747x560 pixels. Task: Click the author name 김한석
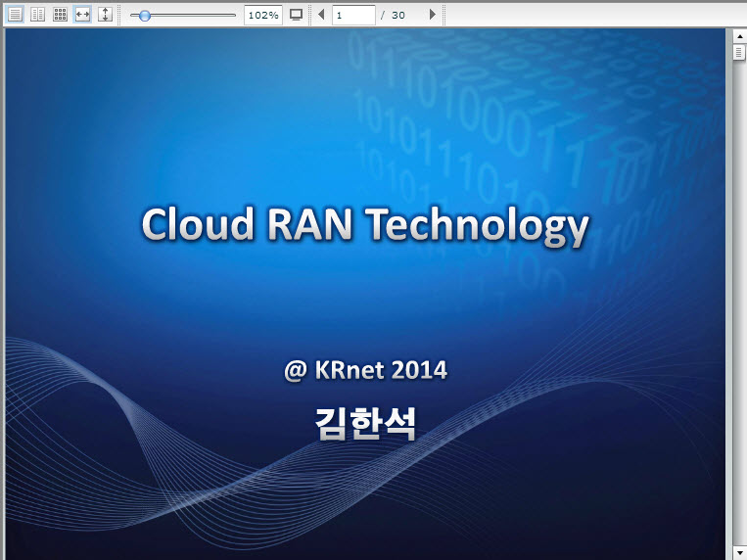(x=366, y=424)
